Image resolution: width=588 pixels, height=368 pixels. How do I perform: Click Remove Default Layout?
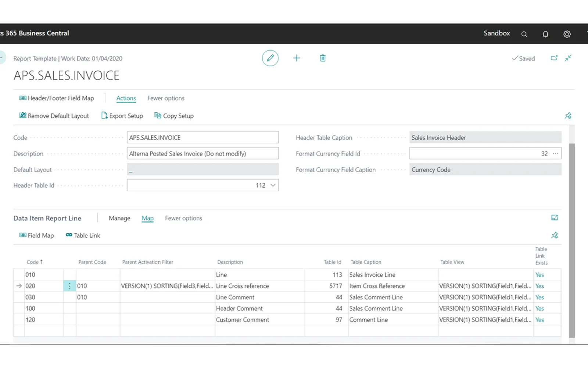click(x=54, y=116)
